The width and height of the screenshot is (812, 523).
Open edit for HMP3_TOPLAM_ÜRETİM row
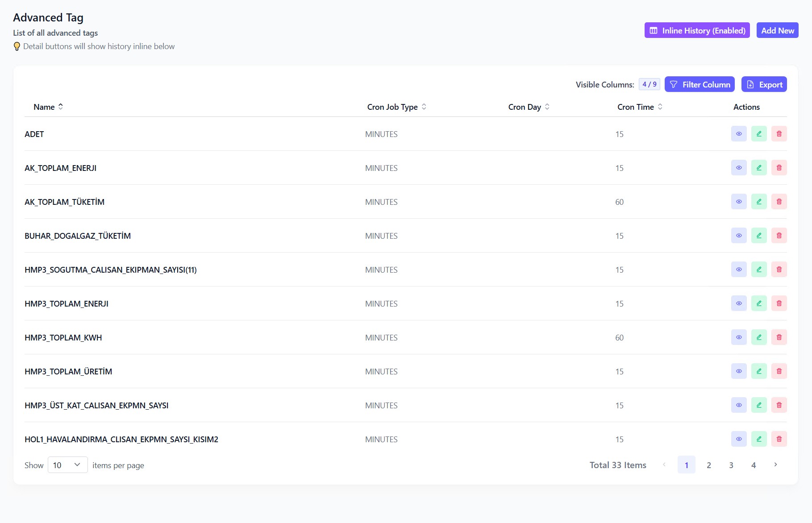point(759,371)
